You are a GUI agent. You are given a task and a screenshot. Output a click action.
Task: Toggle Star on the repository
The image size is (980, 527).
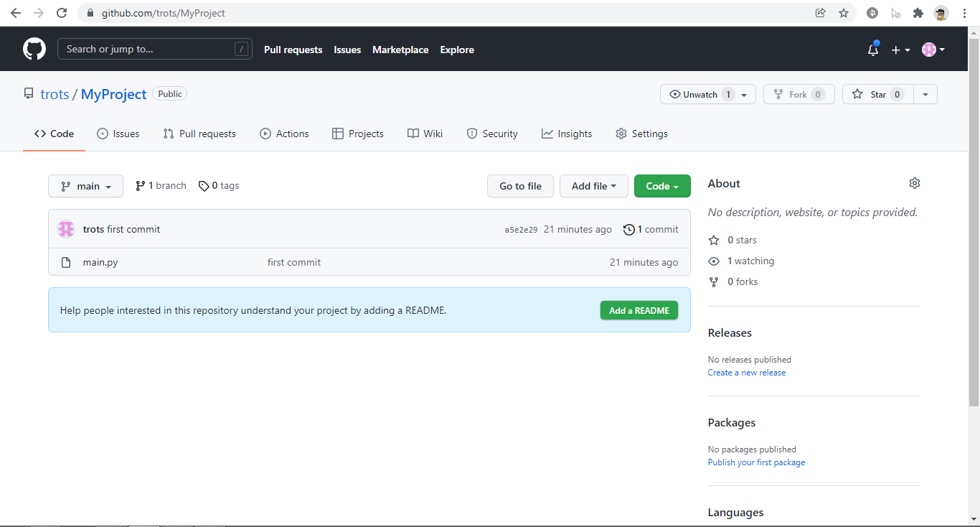click(877, 94)
